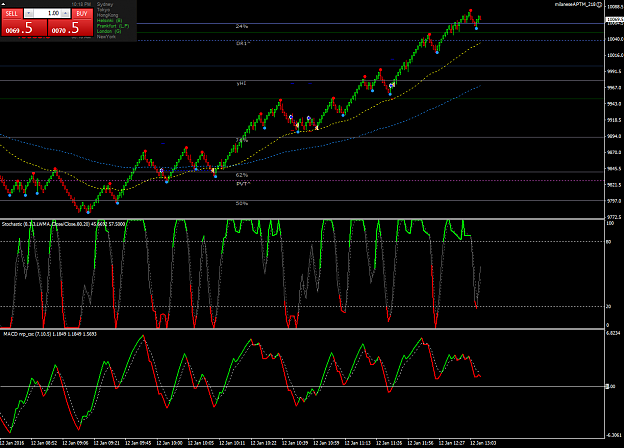Click the 9894.0 price scale value

(x=614, y=136)
